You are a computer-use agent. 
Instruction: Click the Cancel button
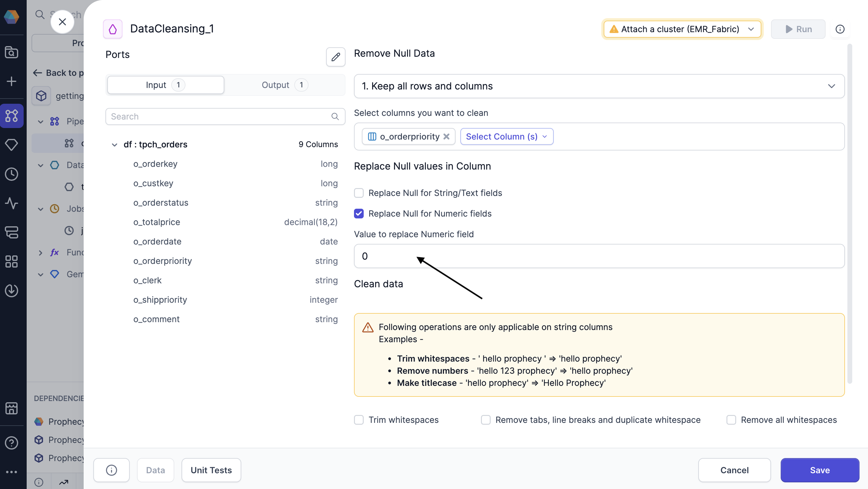point(734,470)
